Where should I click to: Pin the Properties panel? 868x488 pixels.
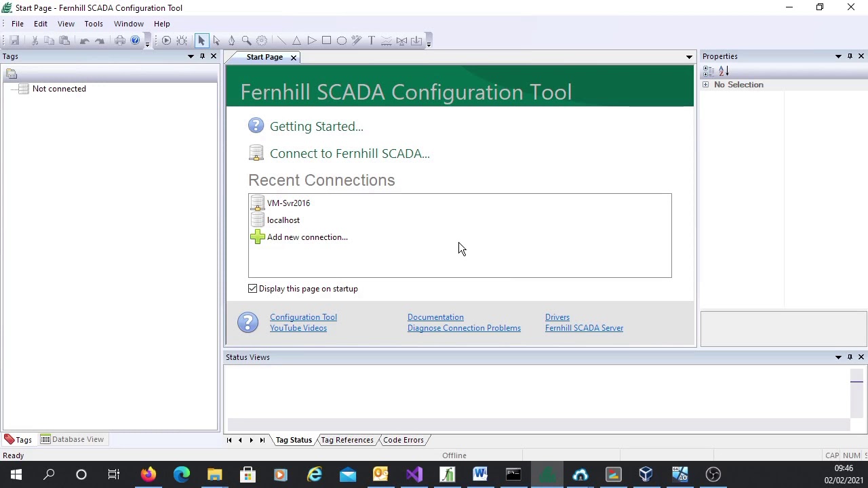click(850, 56)
